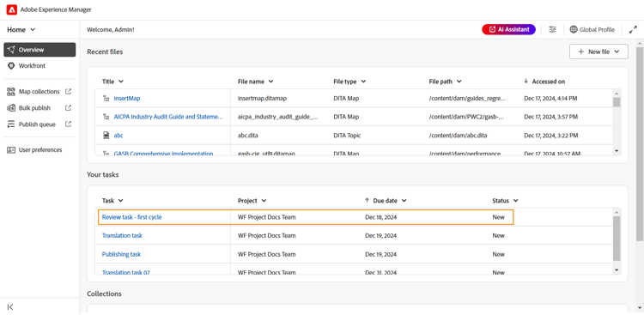
Task: Collapse the left sidebar panel
Action: click(x=10, y=306)
